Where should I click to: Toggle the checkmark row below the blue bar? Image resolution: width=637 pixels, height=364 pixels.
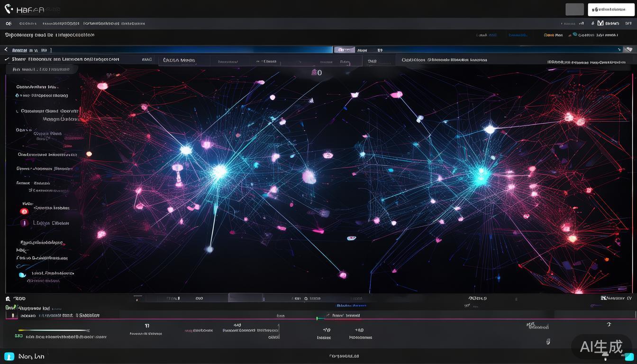click(x=7, y=60)
